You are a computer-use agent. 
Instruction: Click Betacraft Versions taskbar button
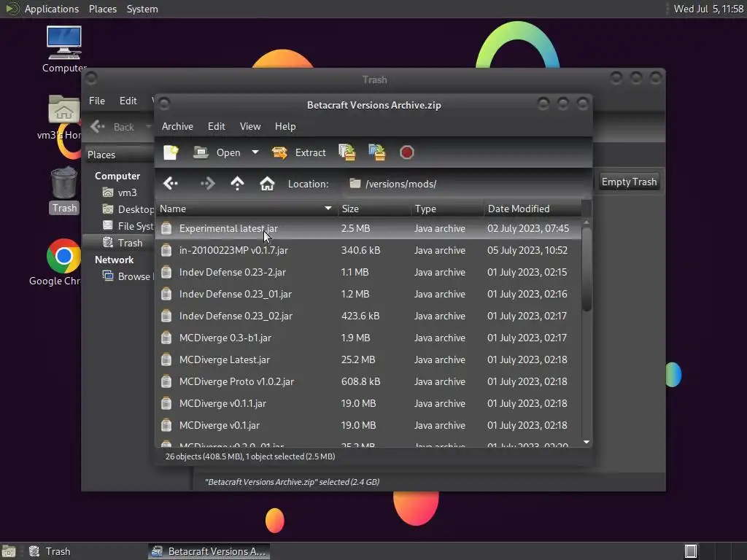pos(209,551)
